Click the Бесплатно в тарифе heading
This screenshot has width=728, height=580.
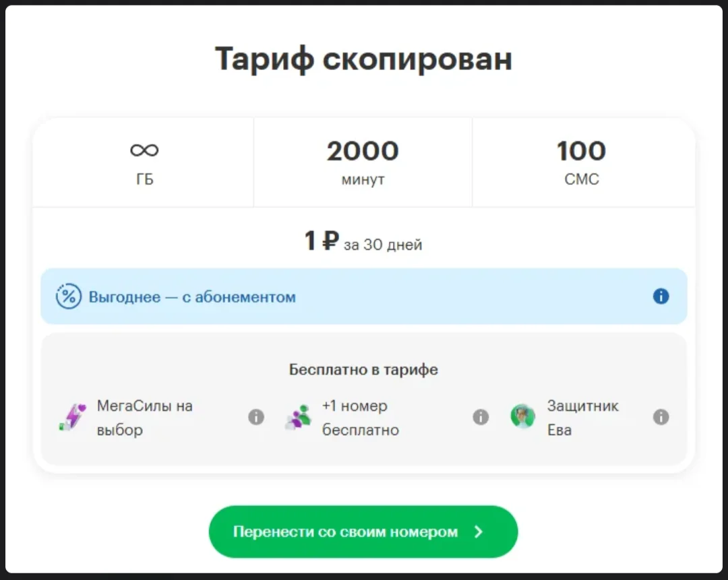363,369
